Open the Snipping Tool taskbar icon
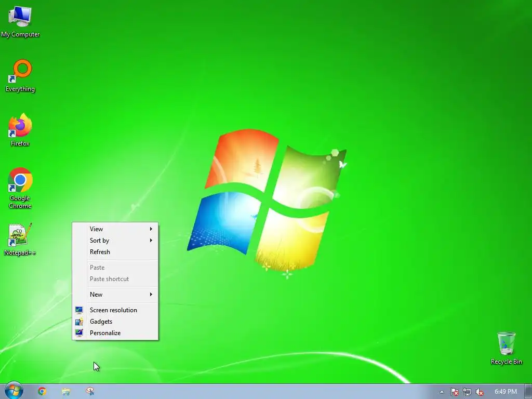Viewport: 532px width, 399px height. [x=90, y=392]
